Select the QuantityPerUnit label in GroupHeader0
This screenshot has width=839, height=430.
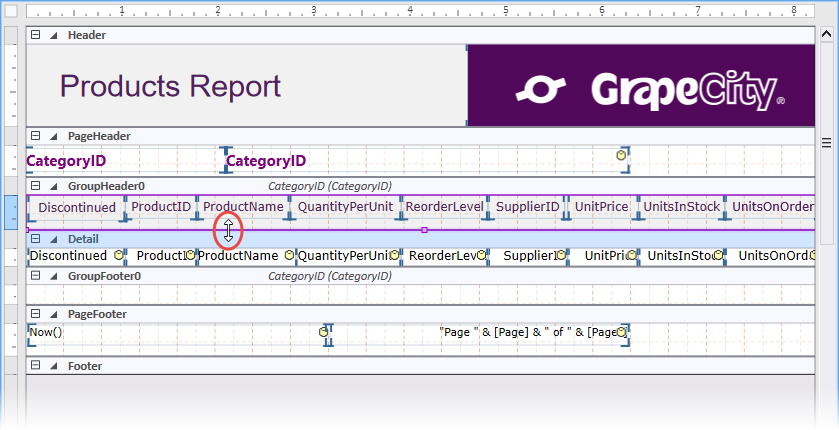click(345, 207)
